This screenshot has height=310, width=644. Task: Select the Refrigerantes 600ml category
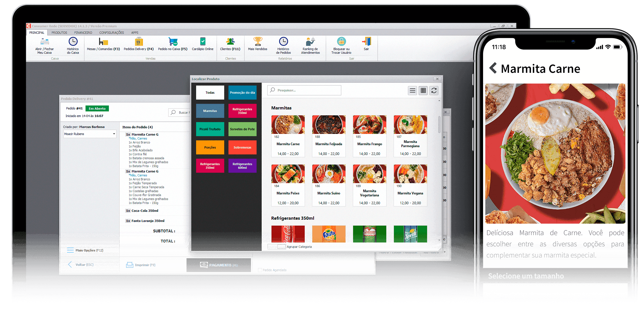[x=243, y=166]
